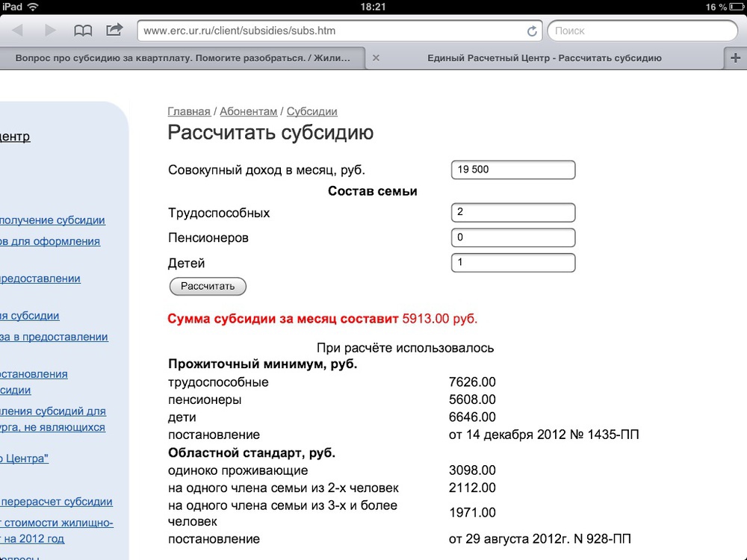Click the text 'от 29 августа 2012г. N 928-ПП'
Viewport: 747px width, 560px height.
[540, 538]
